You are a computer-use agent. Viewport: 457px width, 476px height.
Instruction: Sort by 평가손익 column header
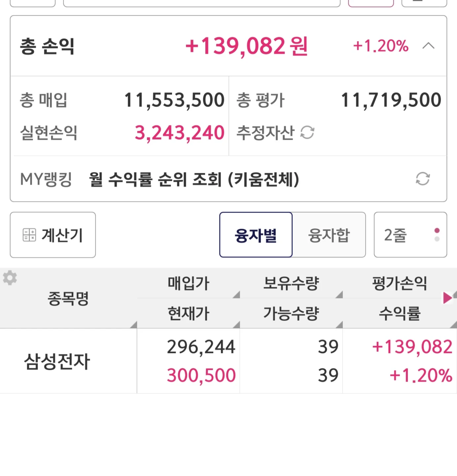(x=400, y=284)
